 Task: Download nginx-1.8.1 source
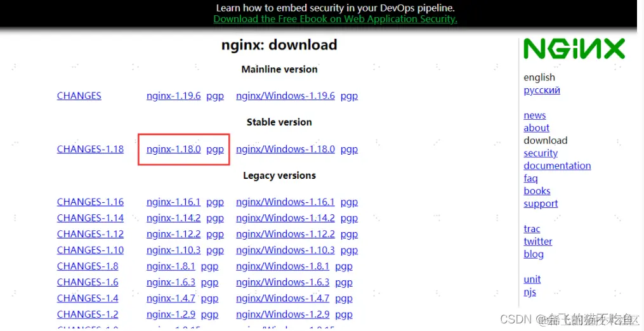(171, 266)
